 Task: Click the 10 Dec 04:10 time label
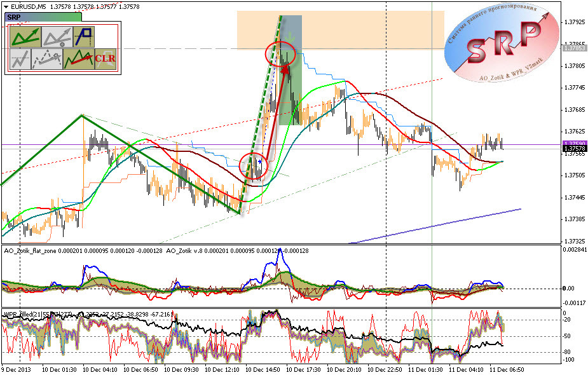coord(100,370)
